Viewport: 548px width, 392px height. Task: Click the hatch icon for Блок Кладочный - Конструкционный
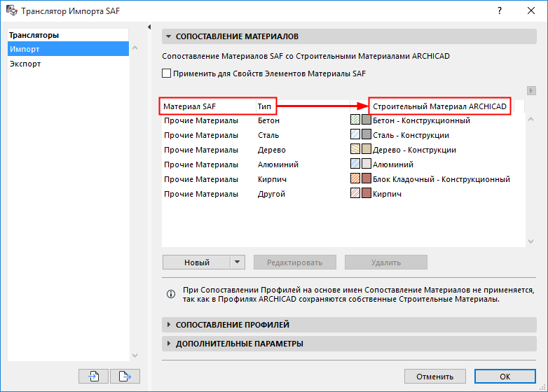point(355,178)
